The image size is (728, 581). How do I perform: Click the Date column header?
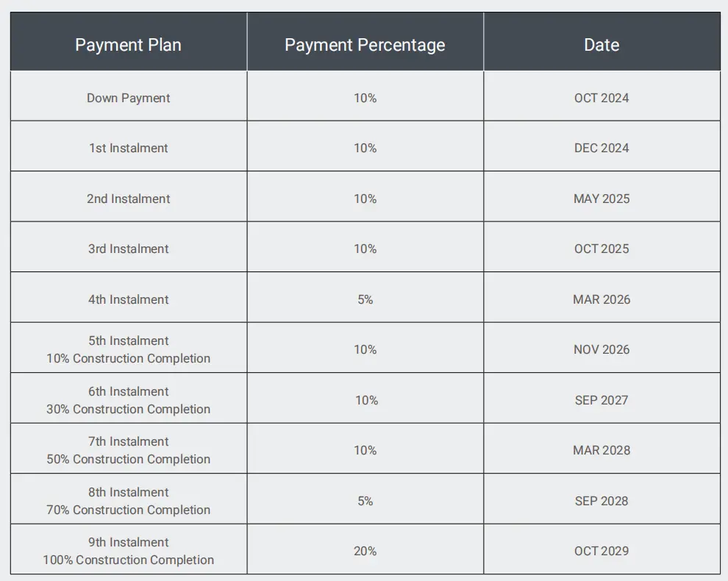pyautogui.click(x=602, y=42)
